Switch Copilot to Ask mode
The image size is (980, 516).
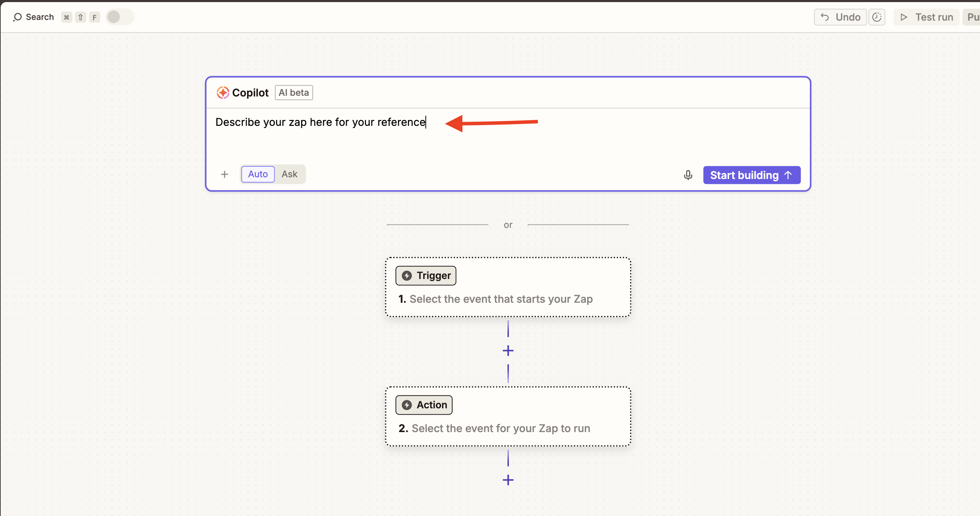(x=289, y=174)
